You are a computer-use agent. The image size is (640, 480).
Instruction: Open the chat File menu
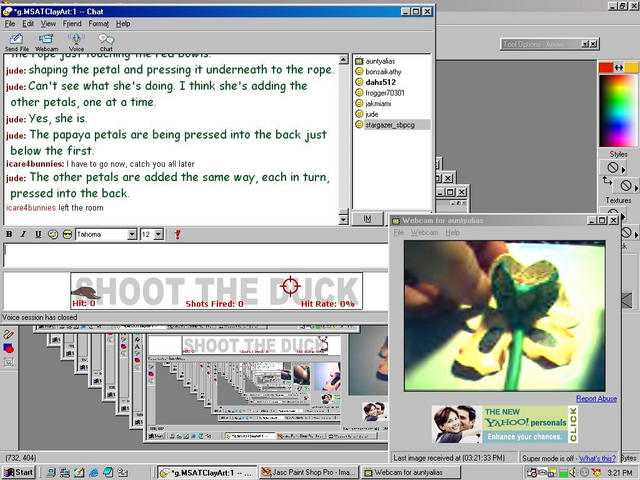tap(10, 24)
